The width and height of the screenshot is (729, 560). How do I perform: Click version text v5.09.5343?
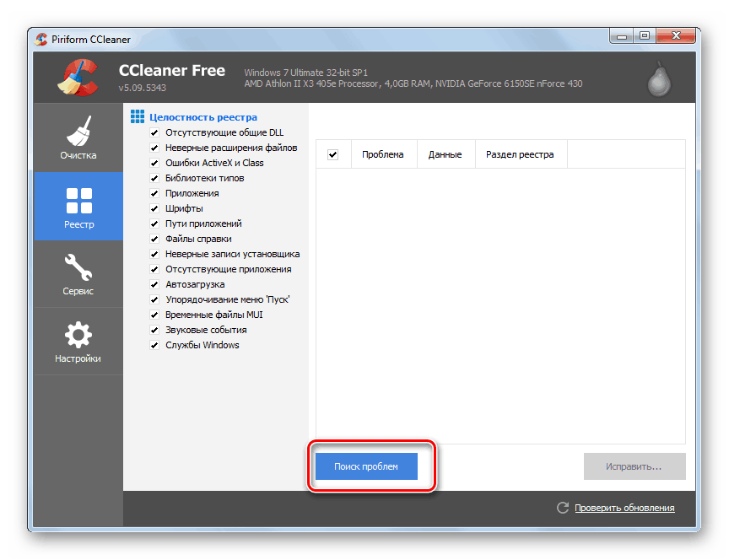point(143,88)
